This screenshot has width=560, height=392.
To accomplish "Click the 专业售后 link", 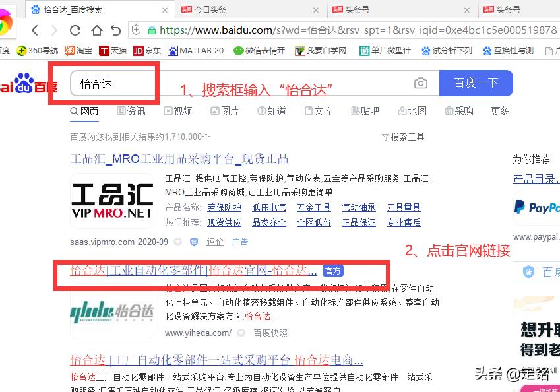I will click(x=404, y=223).
